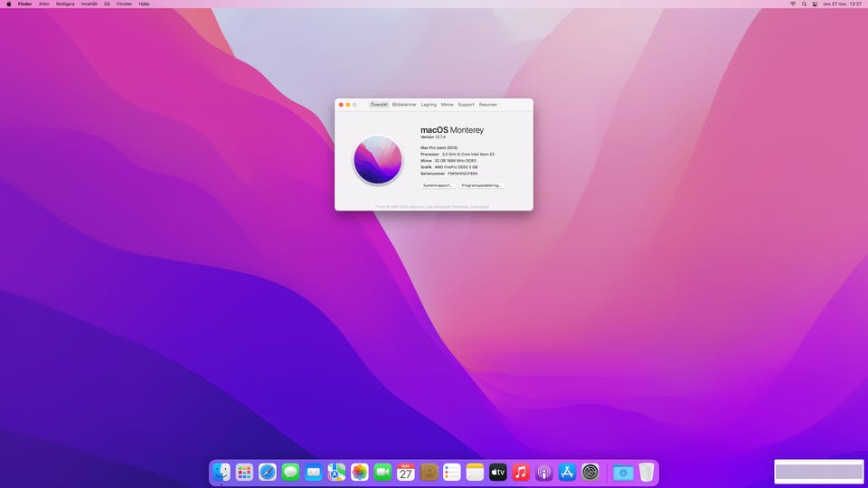Open Maps from the Dock
The width and height of the screenshot is (868, 488).
click(336, 472)
